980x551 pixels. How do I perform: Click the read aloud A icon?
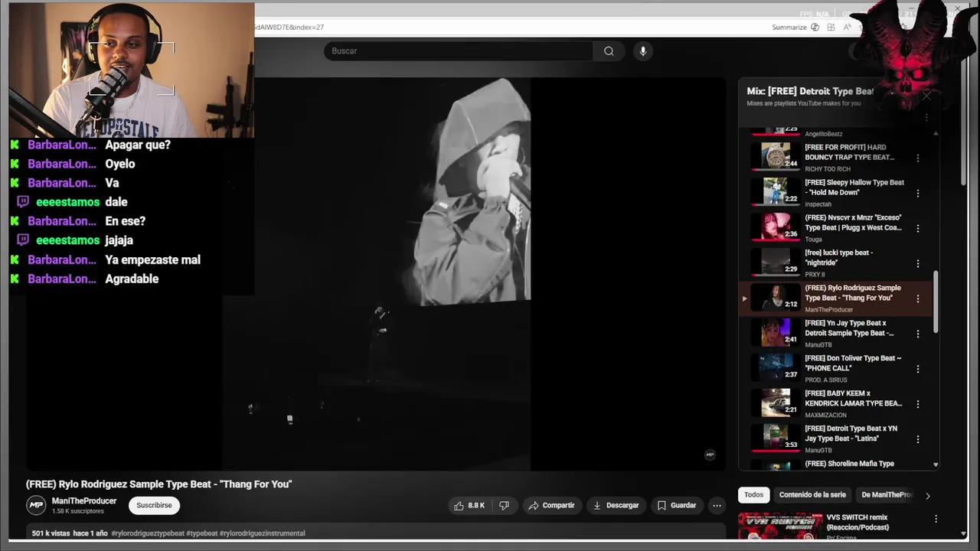tap(847, 27)
